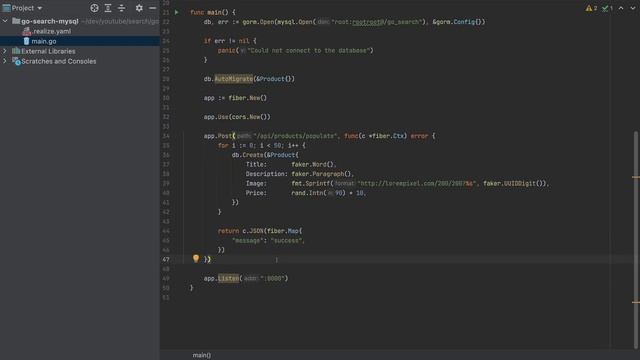The height and width of the screenshot is (360, 640).
Task: Click the fiber.New() call
Action: click(x=247, y=98)
